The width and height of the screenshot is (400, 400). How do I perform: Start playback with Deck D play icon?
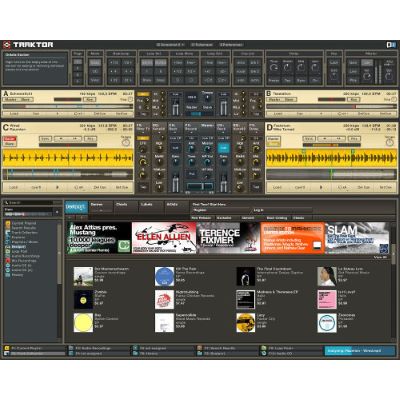tap(321, 188)
